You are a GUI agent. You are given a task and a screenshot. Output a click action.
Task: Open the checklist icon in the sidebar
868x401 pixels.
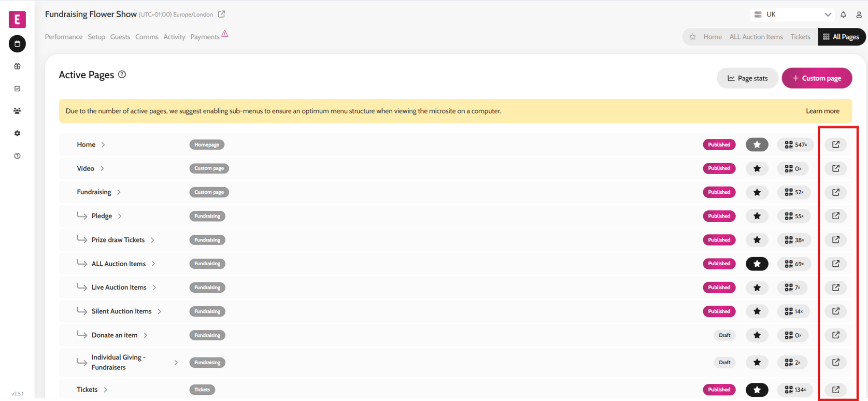(17, 89)
